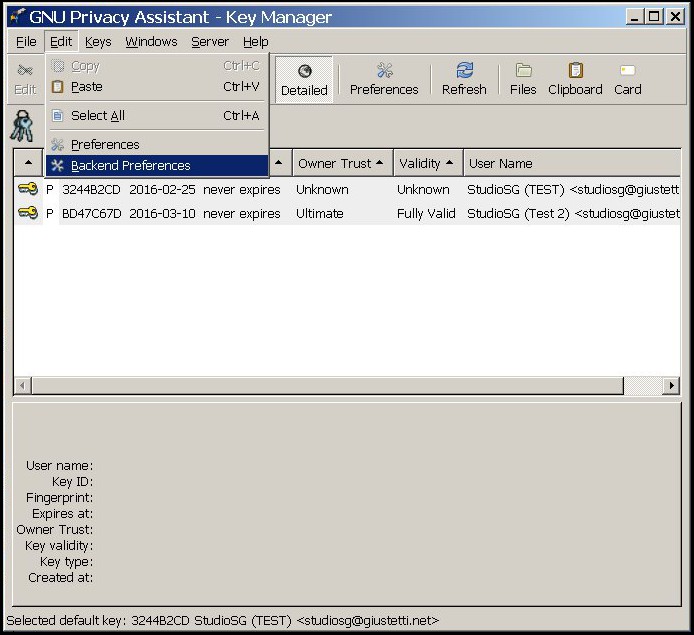
Task: Open the Server menu
Action: click(210, 42)
